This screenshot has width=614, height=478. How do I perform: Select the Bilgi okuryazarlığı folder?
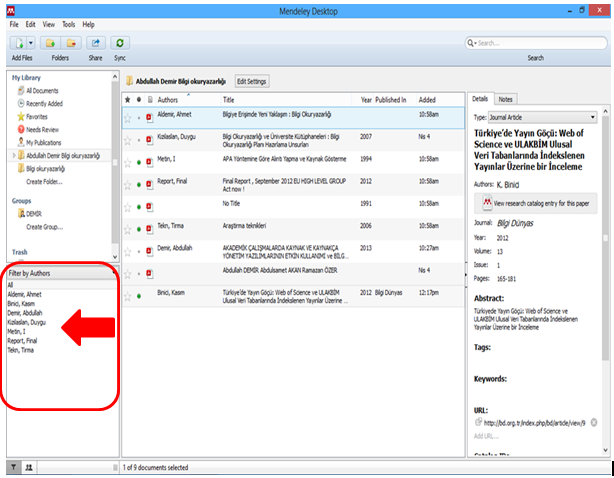[45, 169]
